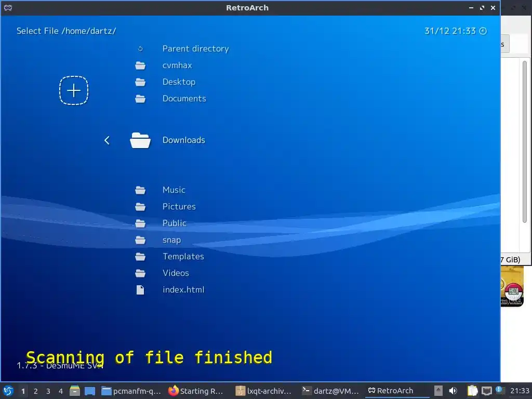This screenshot has height=399, width=532.
Task: Click the Select File /home/dartz/ path title
Action: [x=66, y=31]
